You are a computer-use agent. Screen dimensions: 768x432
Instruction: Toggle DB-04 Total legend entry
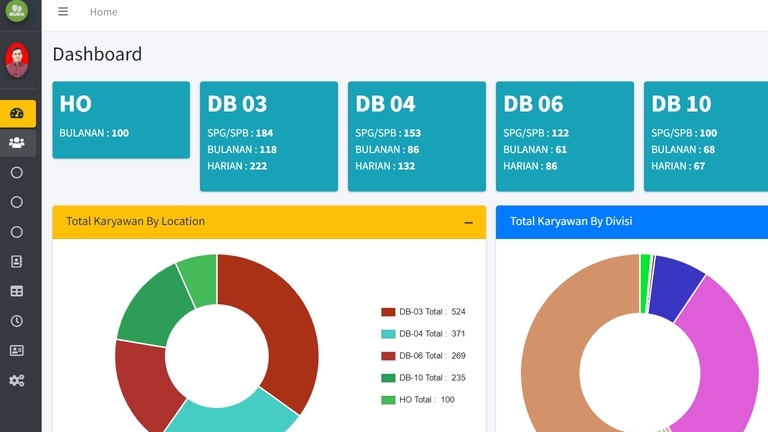point(423,334)
